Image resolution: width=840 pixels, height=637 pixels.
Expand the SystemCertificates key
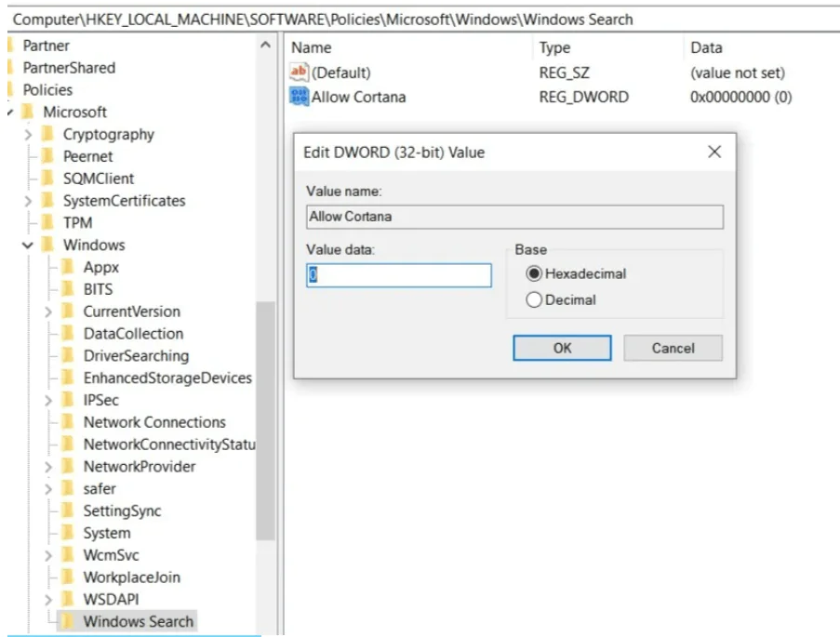coord(28,202)
